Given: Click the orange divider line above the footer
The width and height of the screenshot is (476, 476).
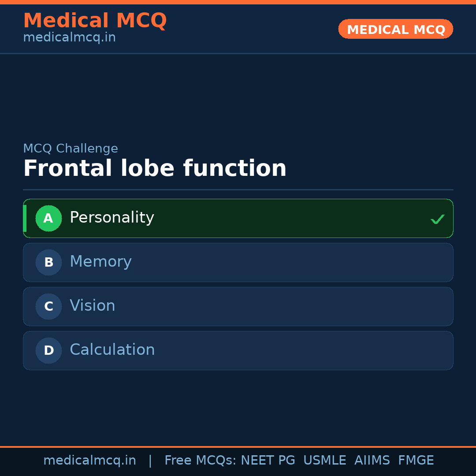Looking at the screenshot, I should 238,446.
